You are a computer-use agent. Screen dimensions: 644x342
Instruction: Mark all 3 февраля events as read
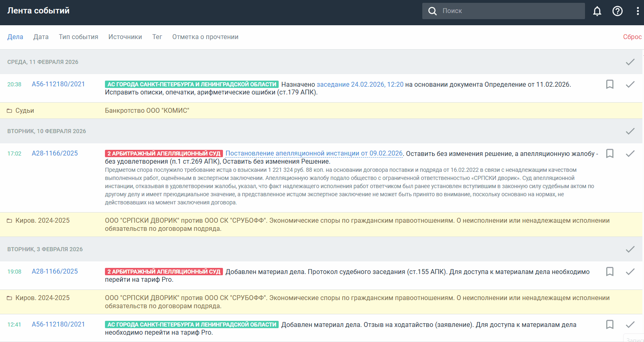(630, 249)
